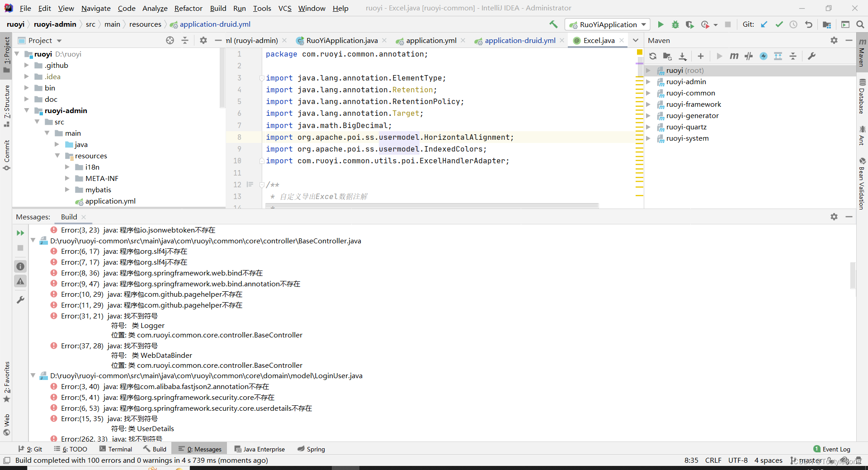868x470 pixels.
Task: Switch to application-druid.yml tab
Action: [x=520, y=40]
